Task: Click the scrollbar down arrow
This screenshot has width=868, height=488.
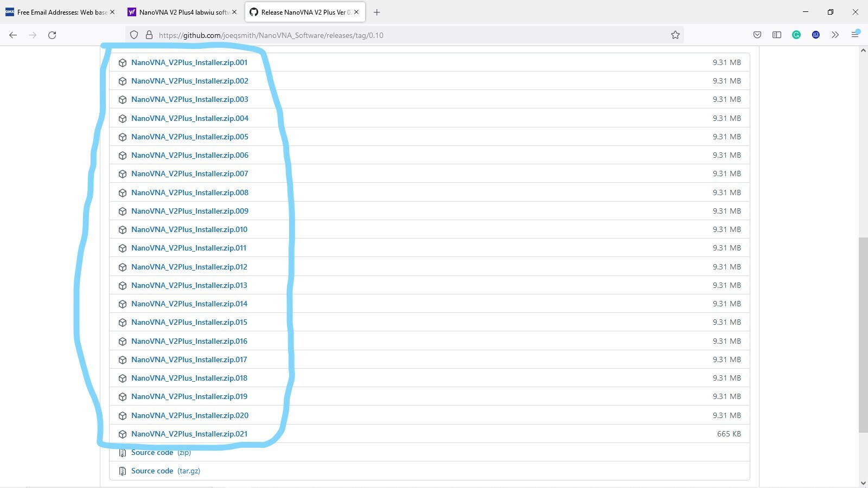Action: (x=863, y=483)
